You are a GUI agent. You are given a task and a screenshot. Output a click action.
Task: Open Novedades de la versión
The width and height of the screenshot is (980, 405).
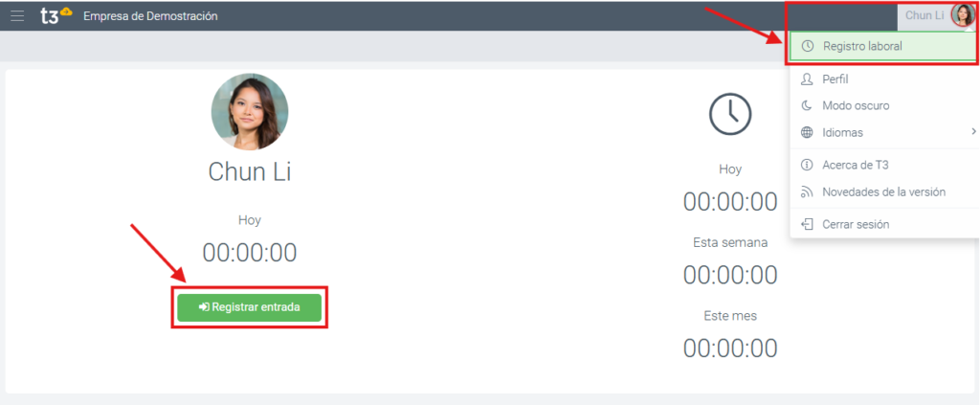883,191
